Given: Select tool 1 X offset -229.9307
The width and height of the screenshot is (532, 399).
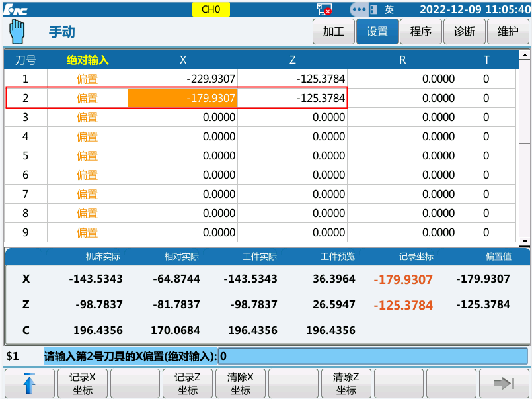Looking at the screenshot, I should (182, 79).
